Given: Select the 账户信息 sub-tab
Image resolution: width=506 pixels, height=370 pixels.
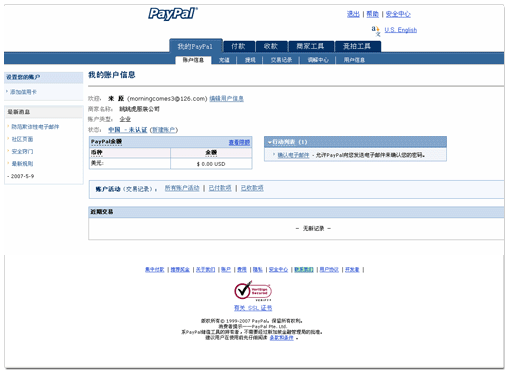Looking at the screenshot, I should (193, 60).
